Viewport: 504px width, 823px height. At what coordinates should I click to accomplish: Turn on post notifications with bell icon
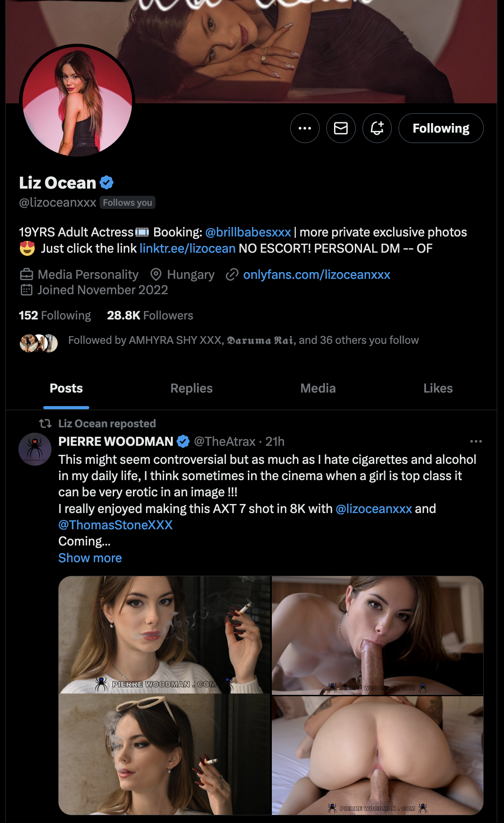pos(377,128)
